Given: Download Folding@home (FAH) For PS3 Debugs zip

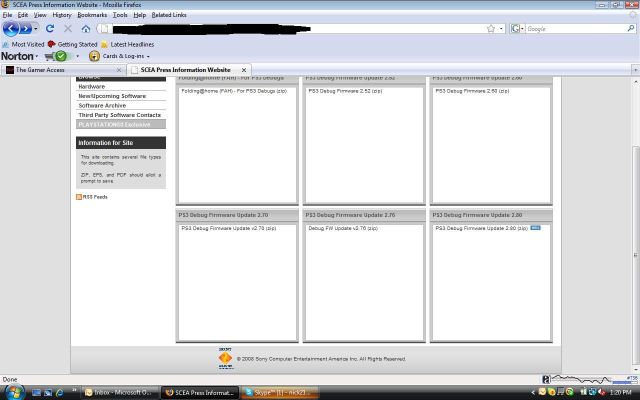Looking at the screenshot, I should (x=234, y=91).
